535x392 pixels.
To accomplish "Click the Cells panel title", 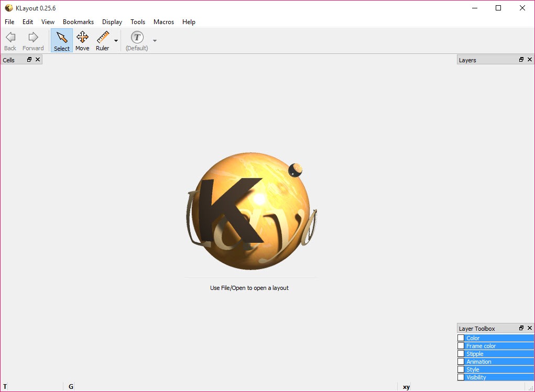I will pos(8,60).
